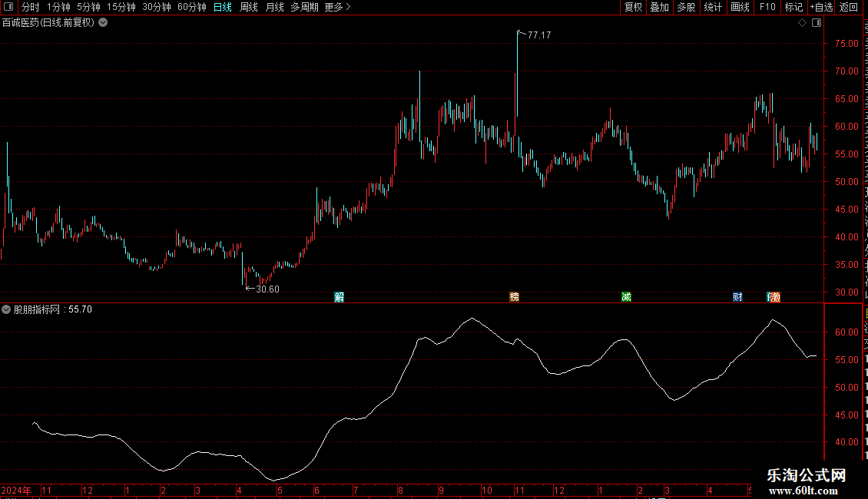
Task: Click the 解 event marker icon
Action: click(x=340, y=297)
